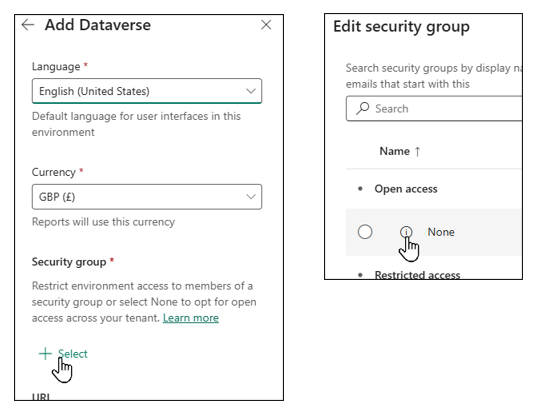Viewport: 535px width, 416px height.
Task: Click the None option text
Action: [441, 232]
